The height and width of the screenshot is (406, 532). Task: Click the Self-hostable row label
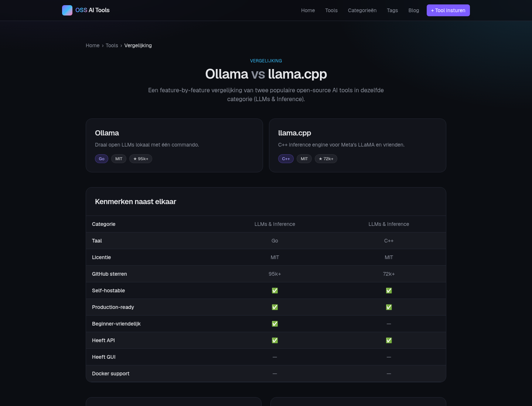[x=109, y=290]
